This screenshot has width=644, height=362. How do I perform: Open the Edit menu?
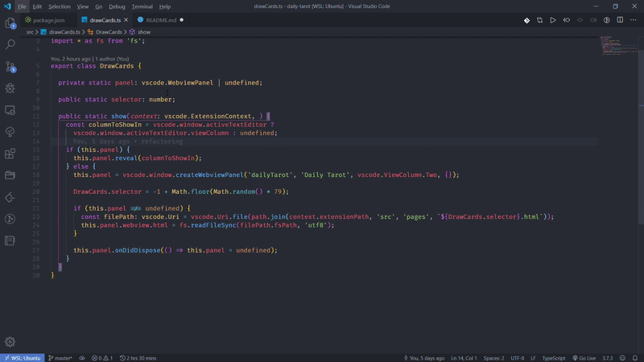[x=37, y=6]
